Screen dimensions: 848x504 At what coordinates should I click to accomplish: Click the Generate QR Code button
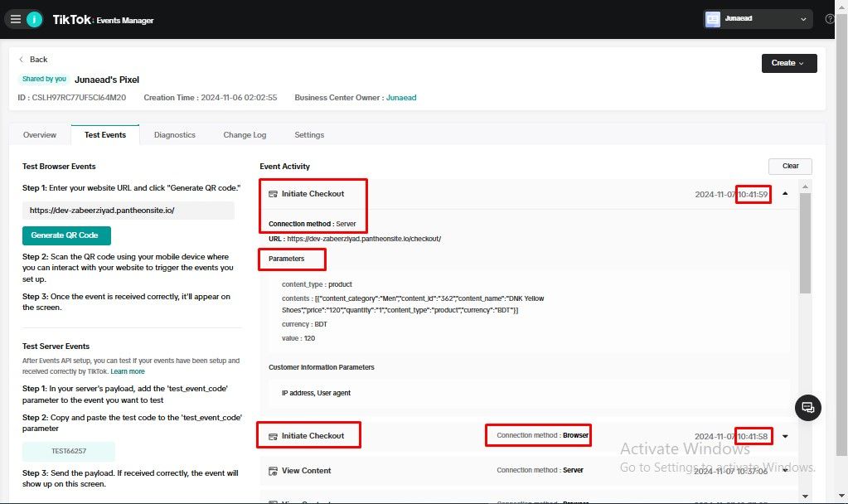(66, 235)
